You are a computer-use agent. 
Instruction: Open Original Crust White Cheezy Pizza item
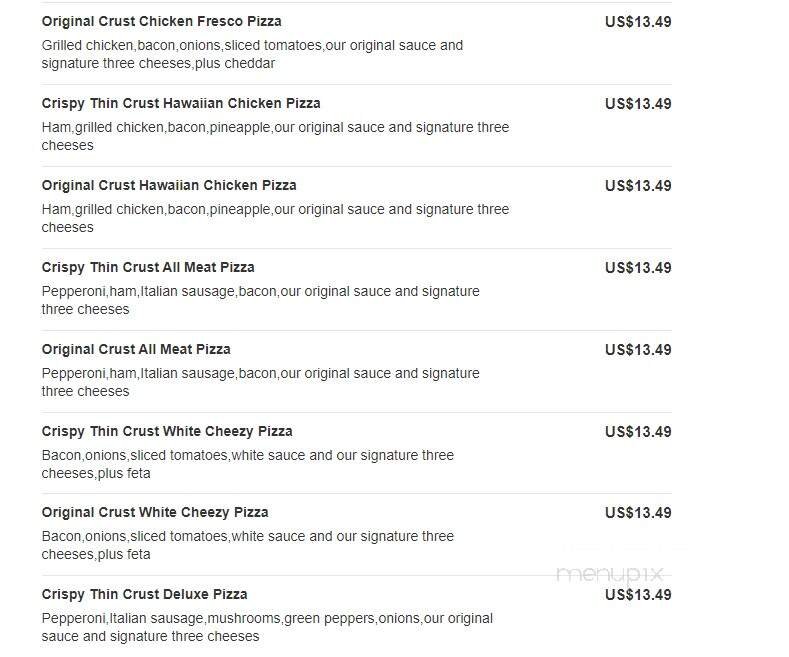pyautogui.click(x=155, y=512)
